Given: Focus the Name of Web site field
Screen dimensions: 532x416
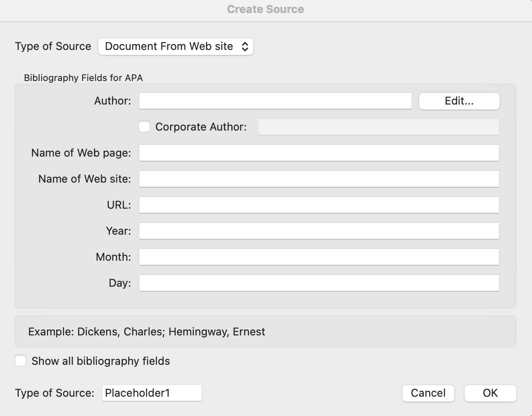Looking at the screenshot, I should [x=319, y=179].
